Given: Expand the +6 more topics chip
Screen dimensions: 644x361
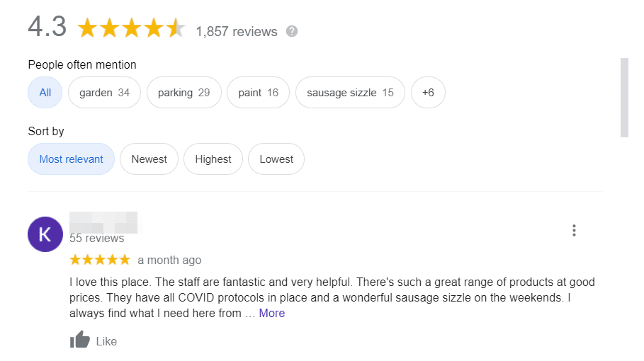Looking at the screenshot, I should point(428,93).
